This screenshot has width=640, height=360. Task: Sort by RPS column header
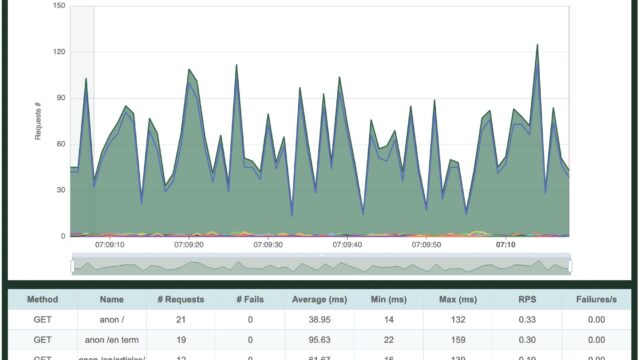pyautogui.click(x=527, y=299)
